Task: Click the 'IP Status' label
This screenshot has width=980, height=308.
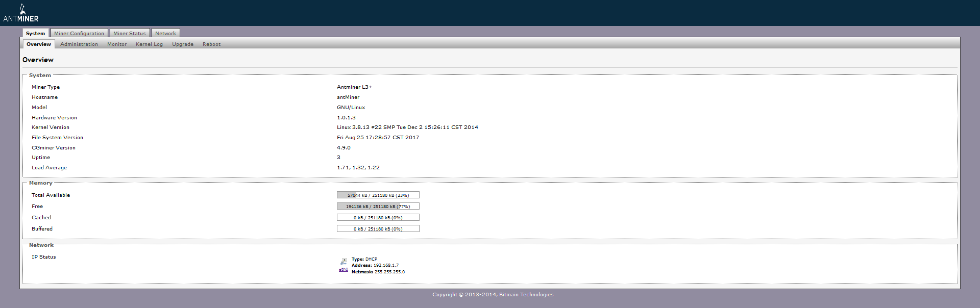Action: click(x=44, y=257)
